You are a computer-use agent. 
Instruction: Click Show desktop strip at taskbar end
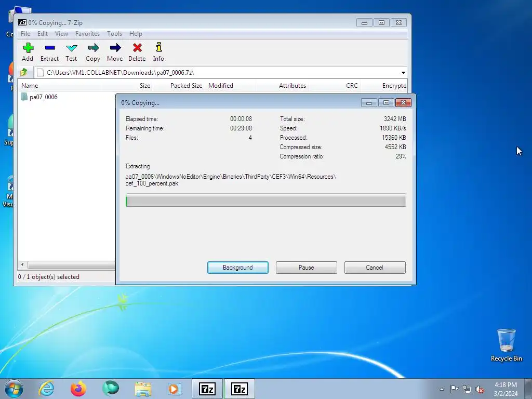pyautogui.click(x=528, y=389)
